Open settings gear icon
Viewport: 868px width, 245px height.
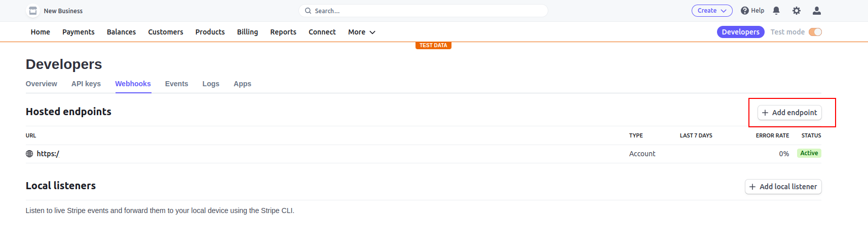point(797,11)
